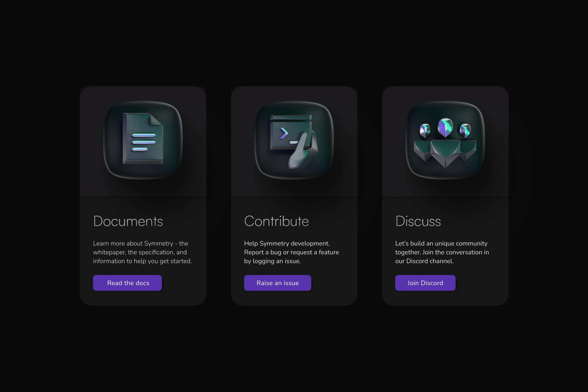Viewport: 588px width, 392px height.
Task: Click the 3D document page icon
Action: (x=143, y=138)
